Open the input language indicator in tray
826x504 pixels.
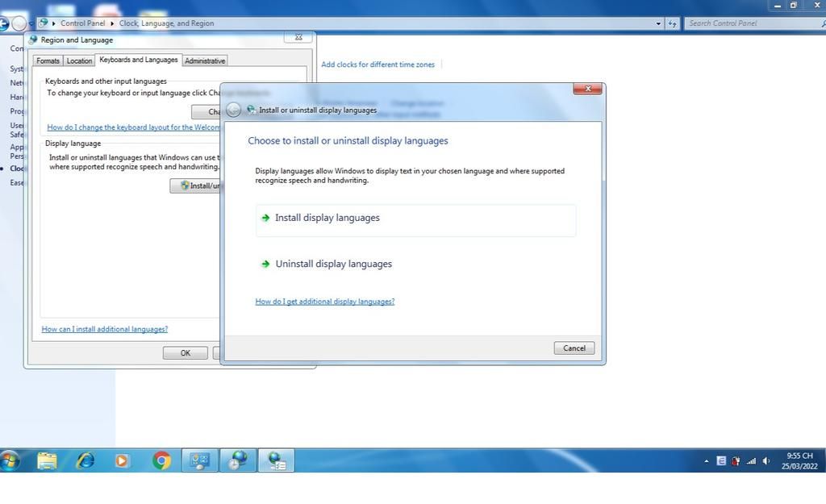coord(721,461)
